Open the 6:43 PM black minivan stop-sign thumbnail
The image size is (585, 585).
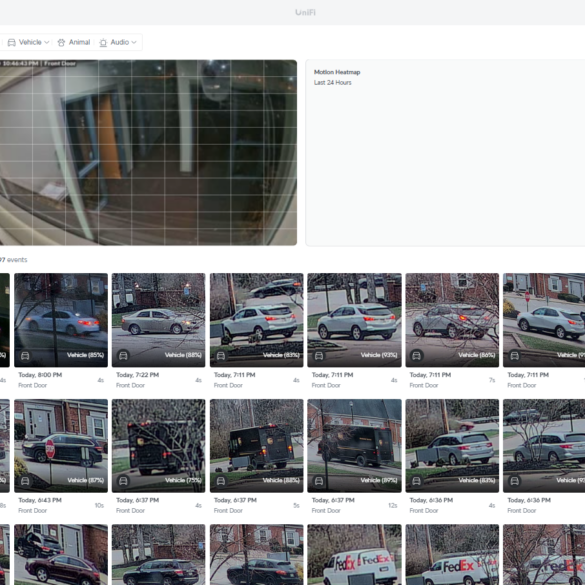[x=61, y=445]
